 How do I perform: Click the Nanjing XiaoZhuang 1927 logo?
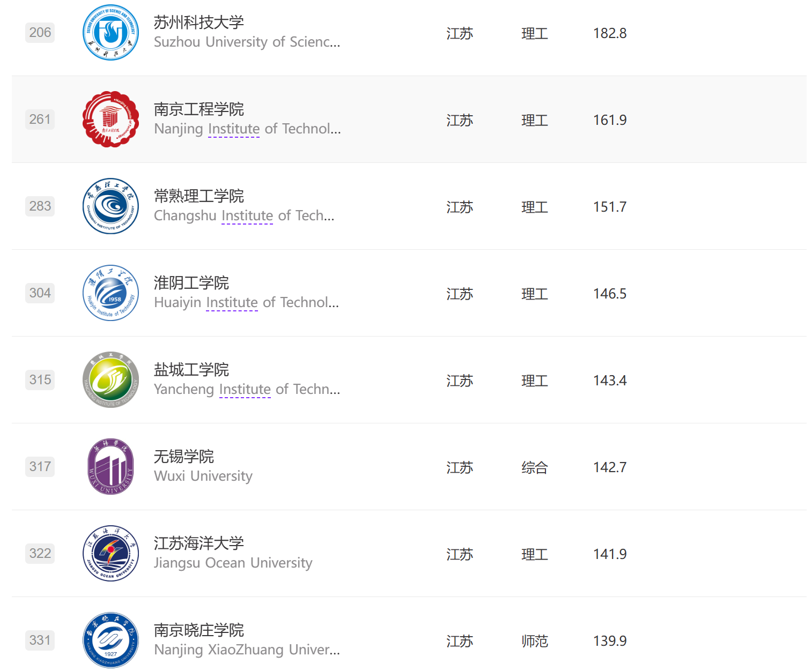point(110,640)
